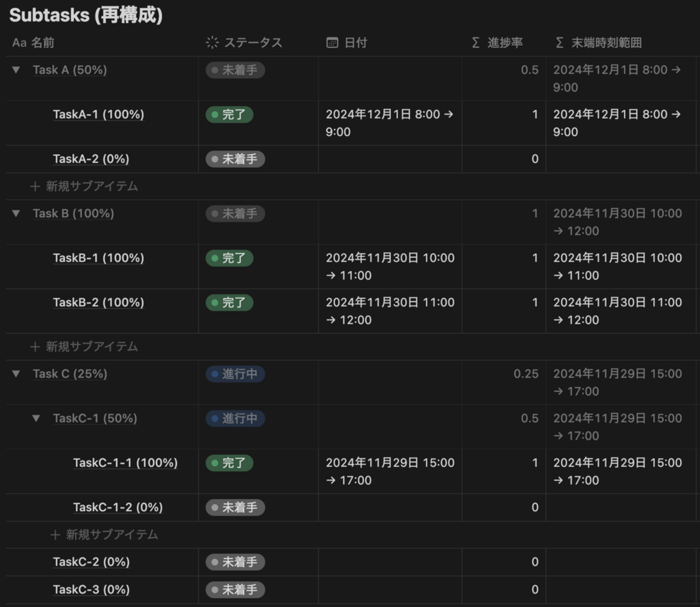Image resolution: width=700 pixels, height=607 pixels.
Task: Click the ステータス column status icon
Action: (x=212, y=43)
